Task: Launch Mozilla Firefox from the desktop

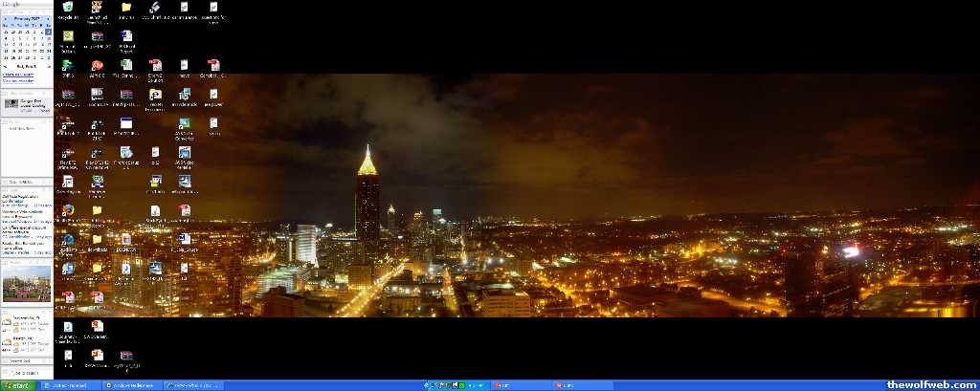Action: click(x=68, y=210)
